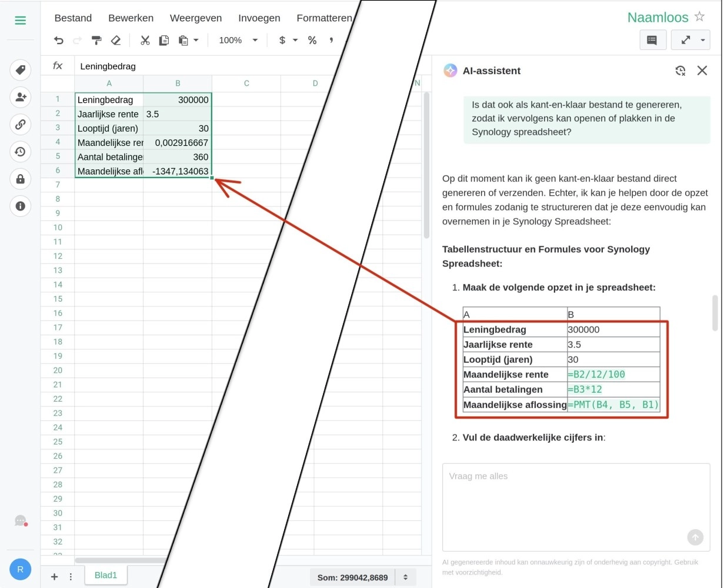This screenshot has height=588, width=724.
Task: Click the copy icon in toolbar
Action: [x=164, y=40]
